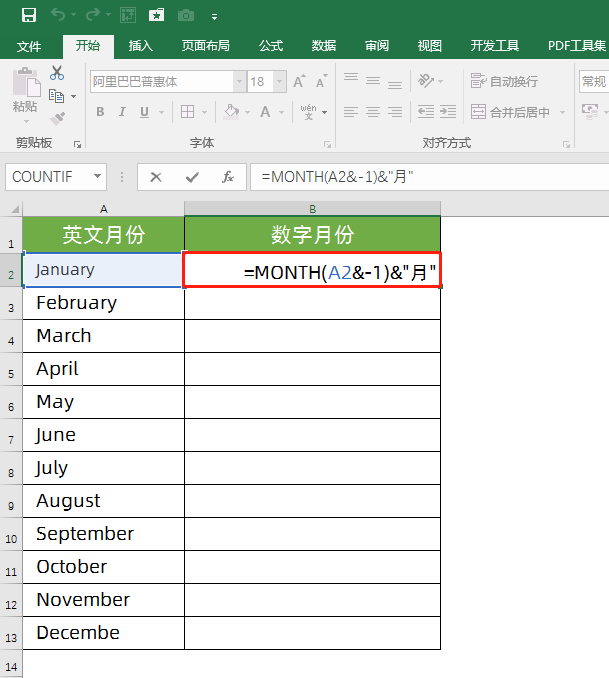The width and height of the screenshot is (609, 678).
Task: Open the Font Color dropdown arrow
Action: pos(282,112)
